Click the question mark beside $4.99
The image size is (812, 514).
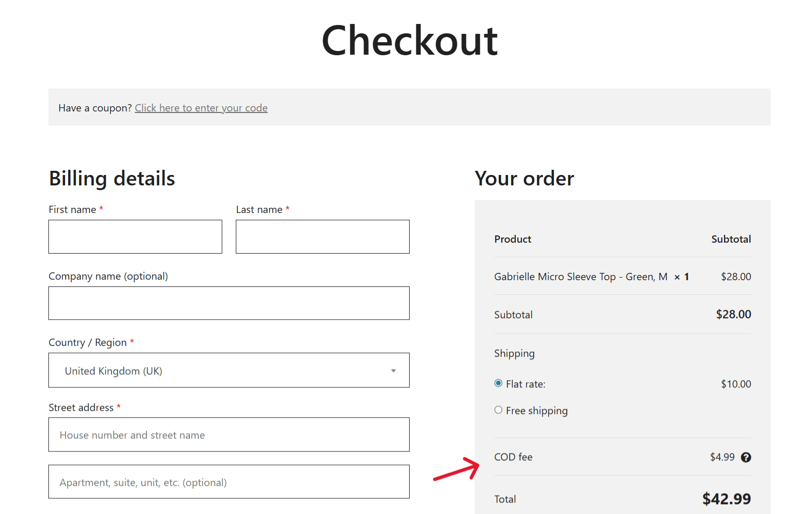click(746, 457)
